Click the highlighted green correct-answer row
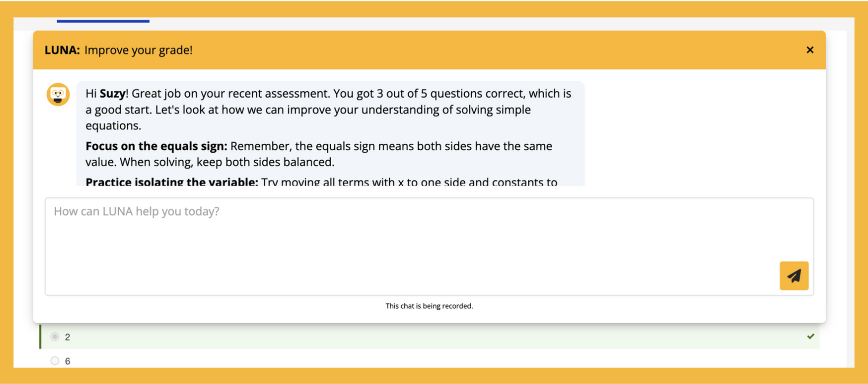Screen dimensions: 868x384 [430, 336]
